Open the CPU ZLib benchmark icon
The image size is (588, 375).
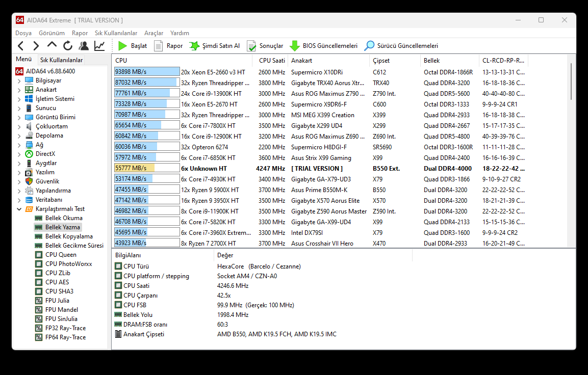(39, 273)
